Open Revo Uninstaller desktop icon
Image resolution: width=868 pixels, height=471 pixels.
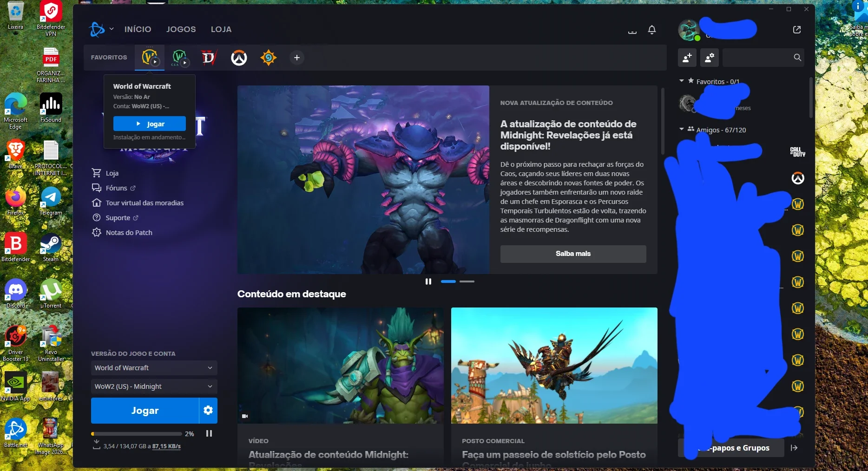(51, 344)
